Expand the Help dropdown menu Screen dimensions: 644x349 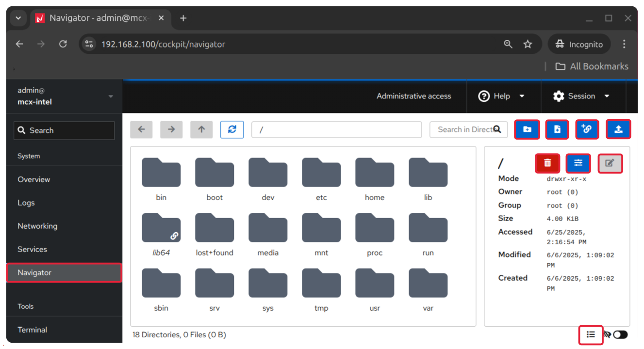tap(502, 96)
